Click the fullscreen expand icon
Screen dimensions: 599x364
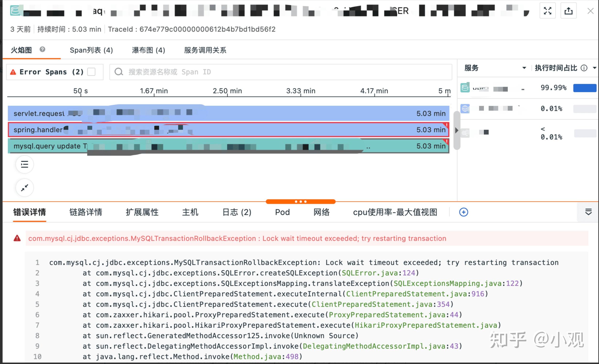click(x=547, y=11)
